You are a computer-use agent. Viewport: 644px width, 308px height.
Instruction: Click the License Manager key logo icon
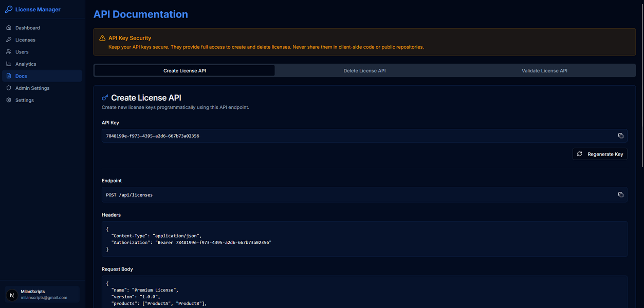(9, 9)
